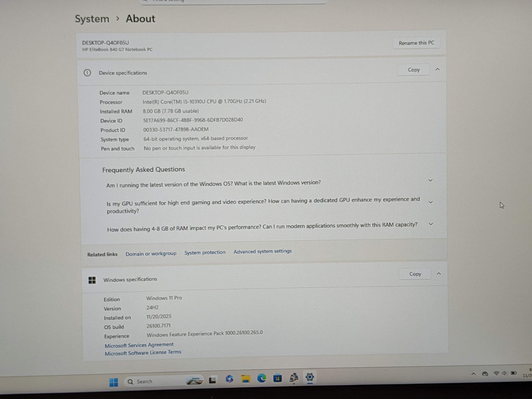The height and width of the screenshot is (399, 532).
Task: Click Rename this PC button
Action: pyautogui.click(x=416, y=43)
